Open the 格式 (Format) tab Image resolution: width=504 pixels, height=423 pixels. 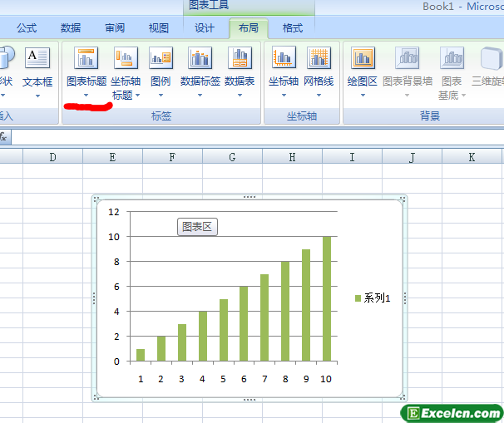pyautogui.click(x=293, y=28)
